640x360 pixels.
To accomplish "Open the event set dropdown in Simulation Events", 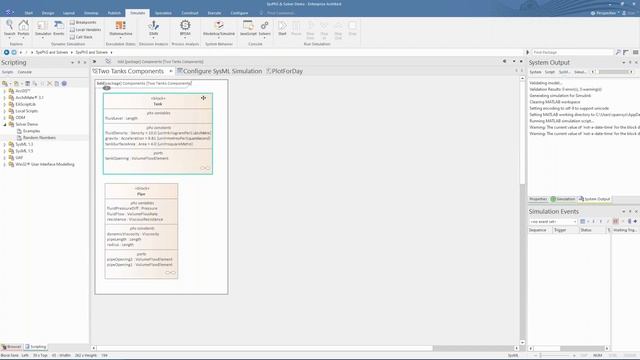I will [x=553, y=222].
